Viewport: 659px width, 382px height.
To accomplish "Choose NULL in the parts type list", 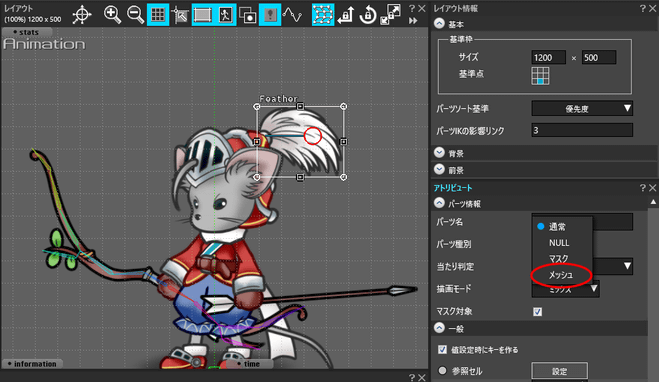I will click(559, 243).
